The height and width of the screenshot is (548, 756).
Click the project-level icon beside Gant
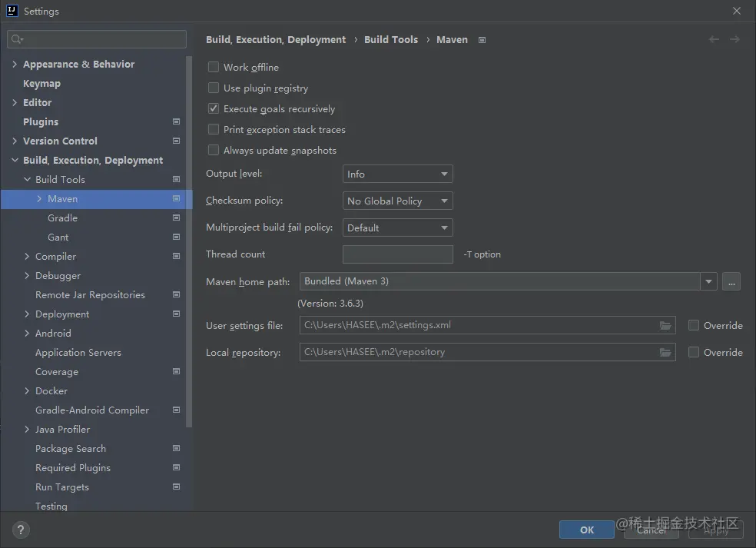pyautogui.click(x=176, y=237)
